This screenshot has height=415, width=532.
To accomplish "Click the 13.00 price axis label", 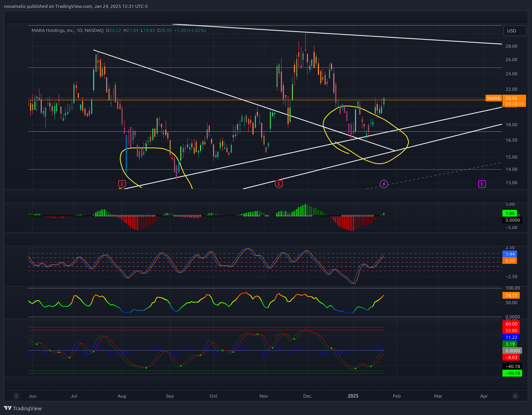I will click(x=511, y=183).
